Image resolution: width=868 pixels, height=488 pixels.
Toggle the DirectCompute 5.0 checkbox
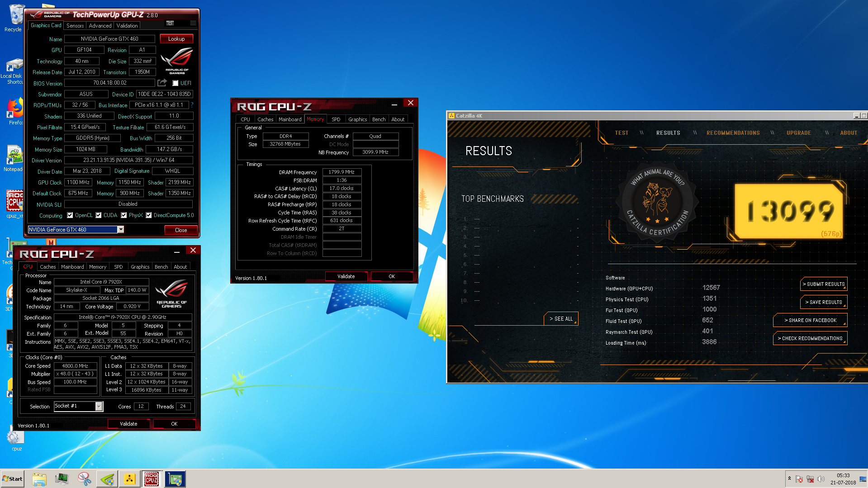(x=148, y=215)
